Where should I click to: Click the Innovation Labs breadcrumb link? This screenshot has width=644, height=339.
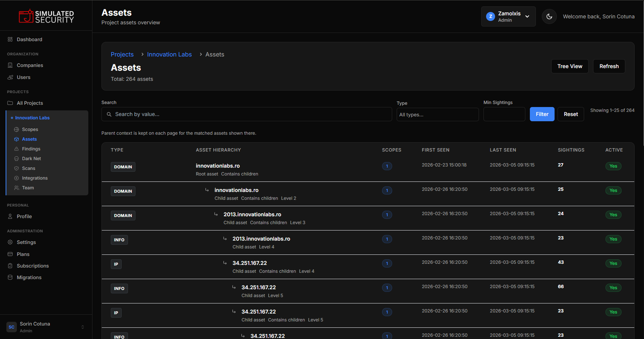pos(169,54)
